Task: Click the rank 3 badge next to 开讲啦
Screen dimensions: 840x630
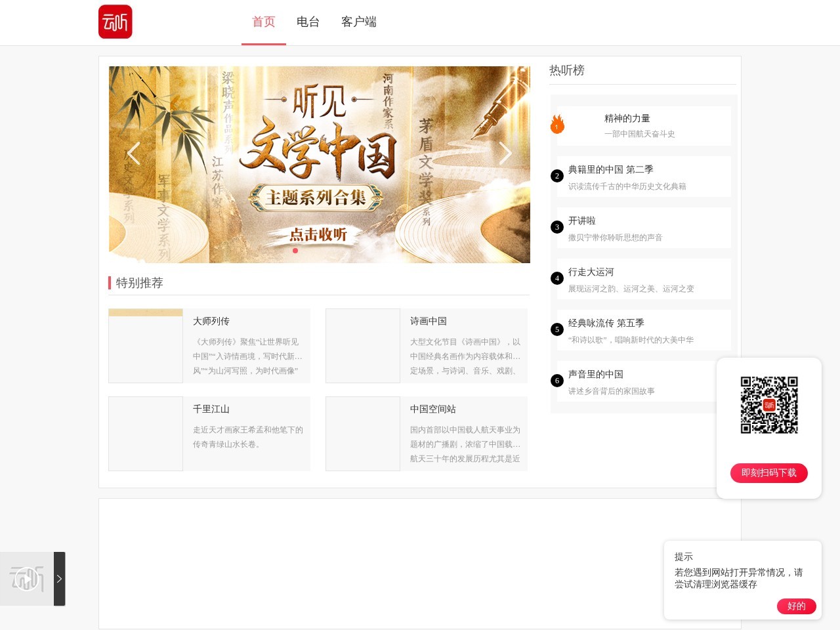Action: click(x=557, y=226)
